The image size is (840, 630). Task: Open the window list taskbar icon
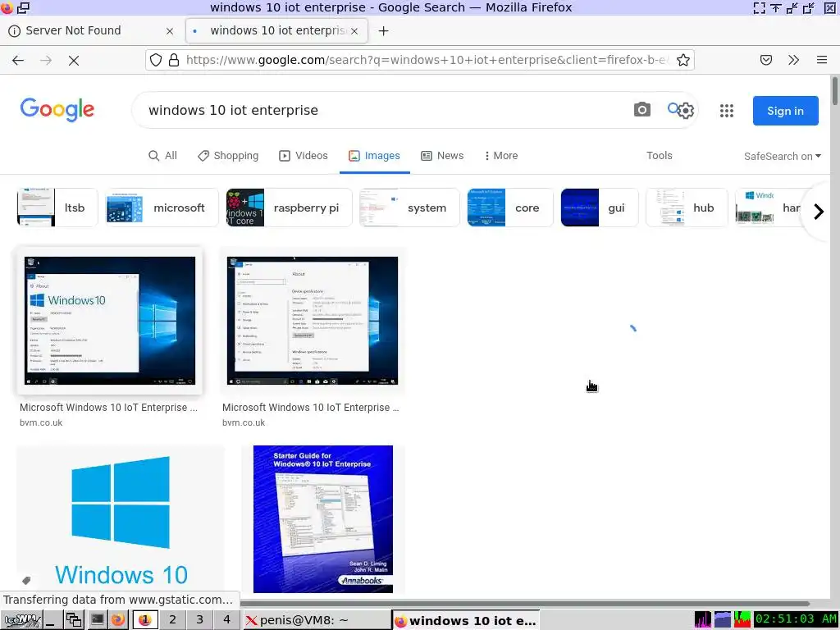pyautogui.click(x=73, y=620)
